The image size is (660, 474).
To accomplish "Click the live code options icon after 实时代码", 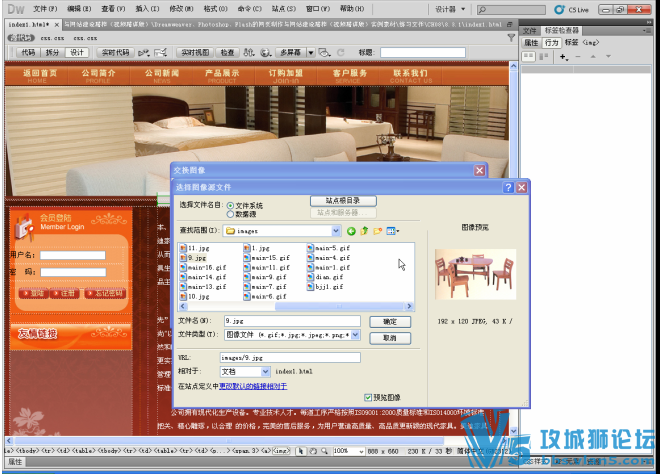I will tap(144, 53).
